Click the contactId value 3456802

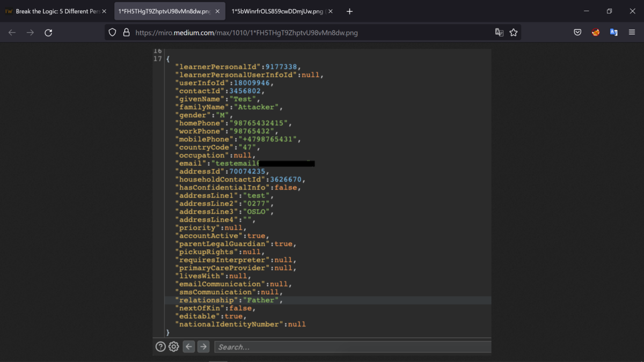pyautogui.click(x=245, y=91)
